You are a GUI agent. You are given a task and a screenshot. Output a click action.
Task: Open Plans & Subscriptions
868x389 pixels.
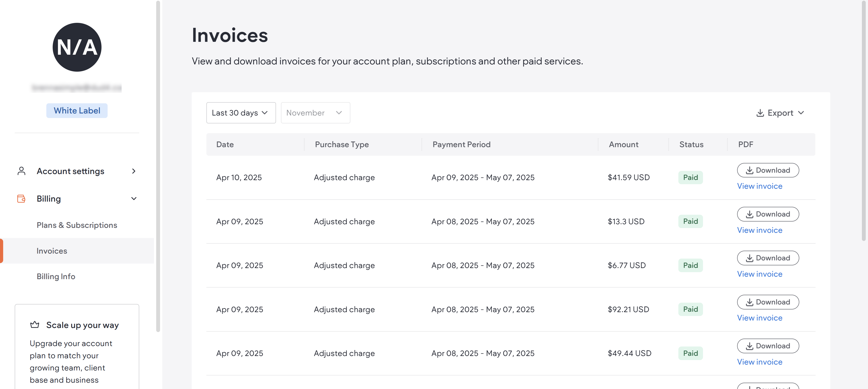[77, 225]
